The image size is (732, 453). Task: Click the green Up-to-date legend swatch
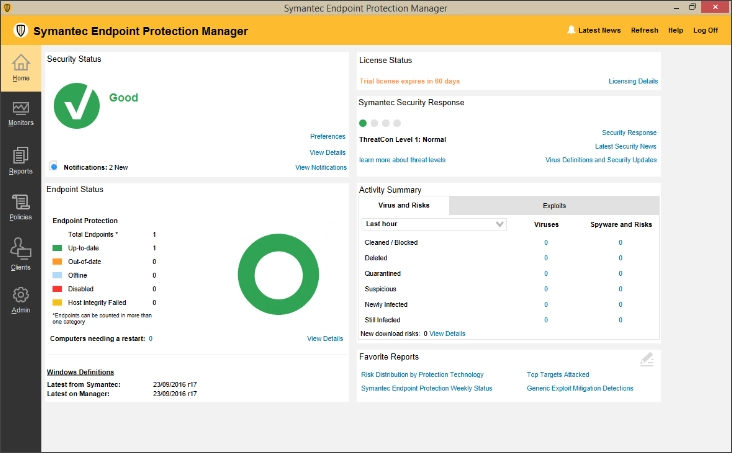pos(57,248)
